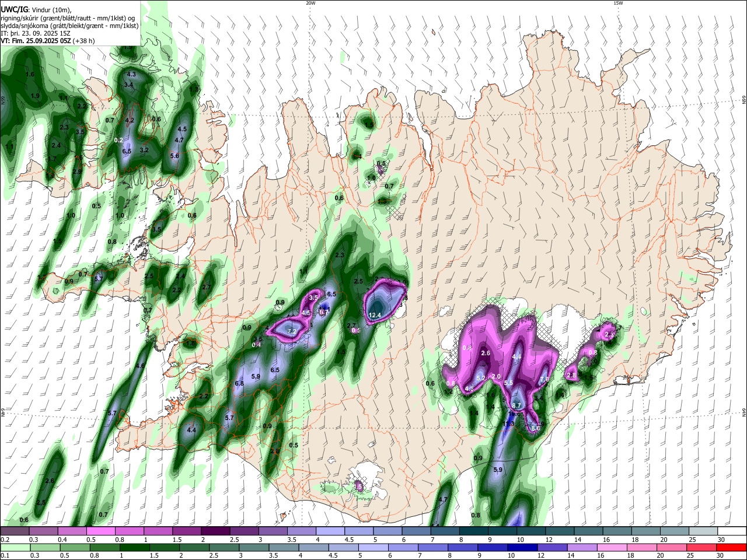Image resolution: width=747 pixels, height=560 pixels.
Task: Click the 0.2 label in the snow legend
Action: tap(5, 540)
